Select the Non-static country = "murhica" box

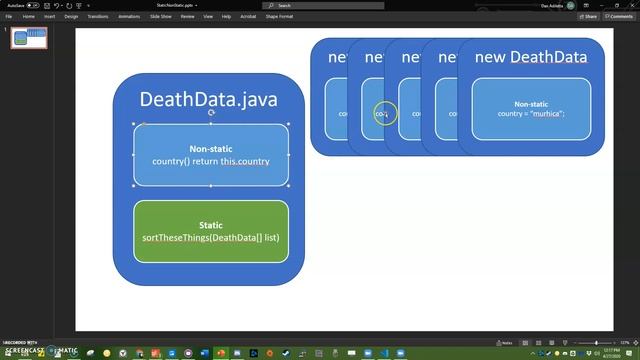coord(531,109)
